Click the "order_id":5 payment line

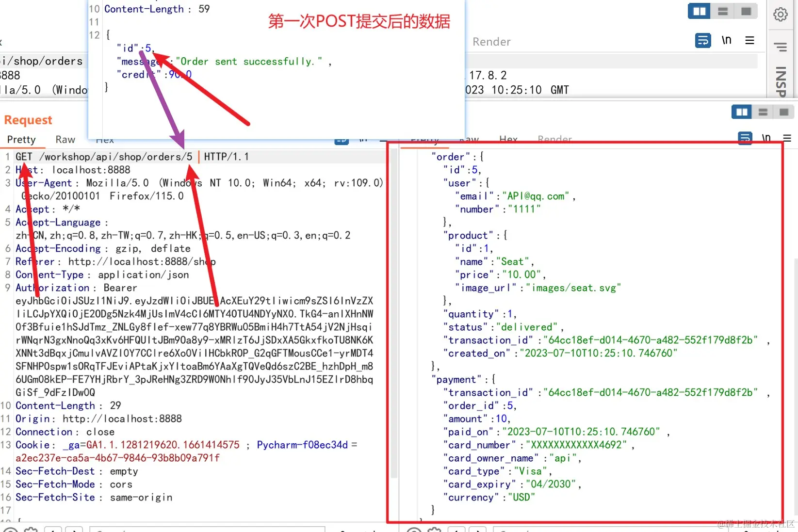[480, 405]
